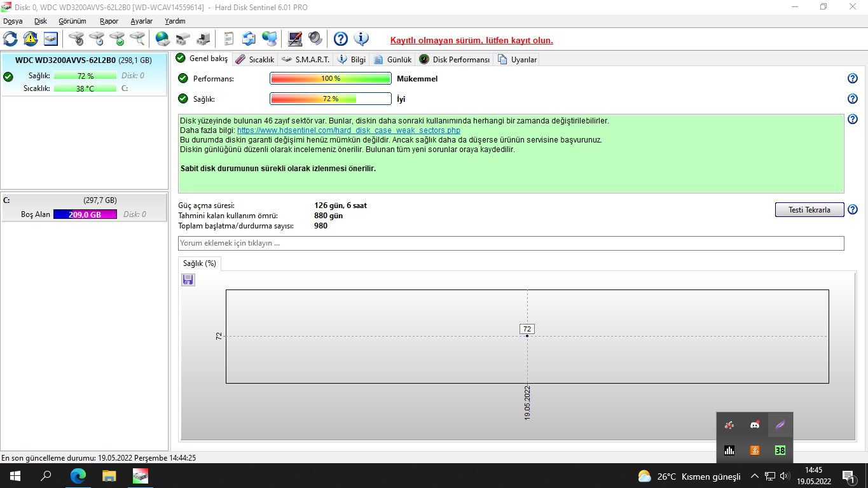Click the sidebar Sıcaklık 38 °C bar

point(85,88)
